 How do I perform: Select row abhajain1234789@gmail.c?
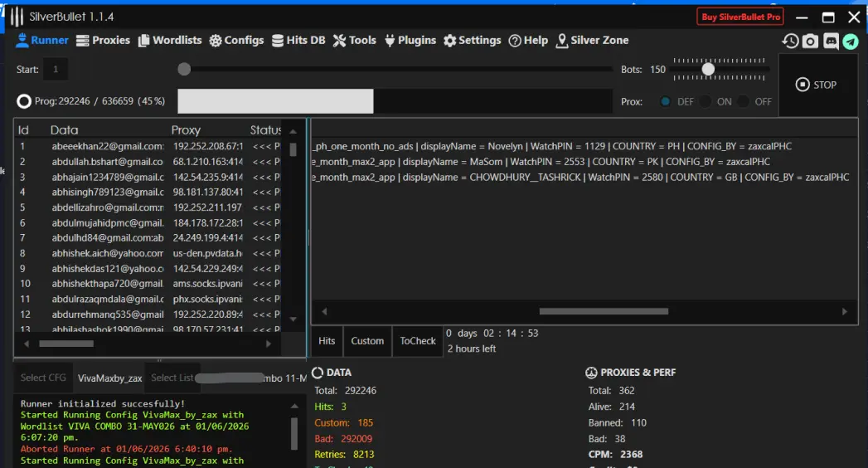(148, 178)
